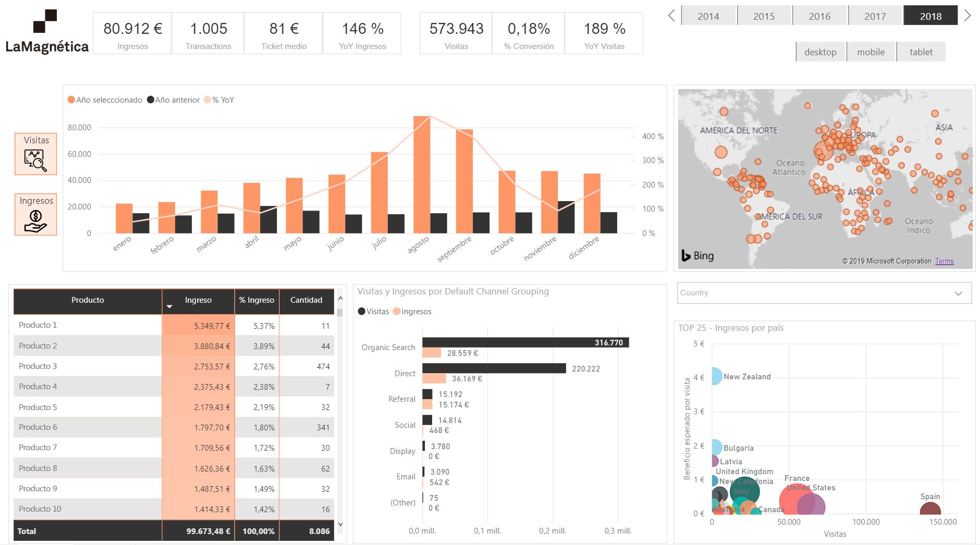Filter by mobile device
Screen dimensions: 980x545
871,52
